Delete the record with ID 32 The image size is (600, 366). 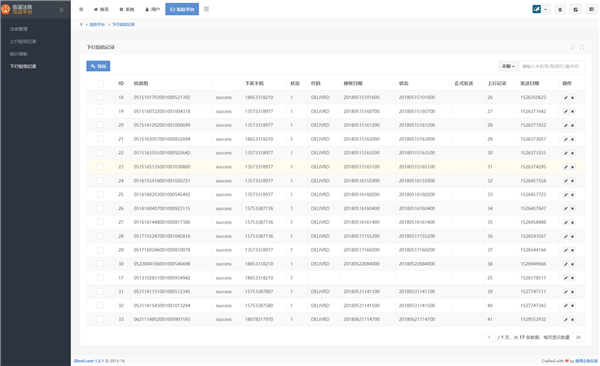(572, 306)
